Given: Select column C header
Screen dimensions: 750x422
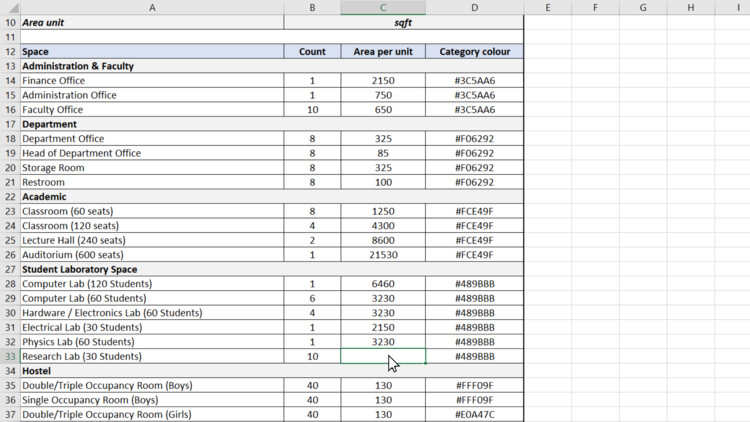Looking at the screenshot, I should tap(383, 7).
